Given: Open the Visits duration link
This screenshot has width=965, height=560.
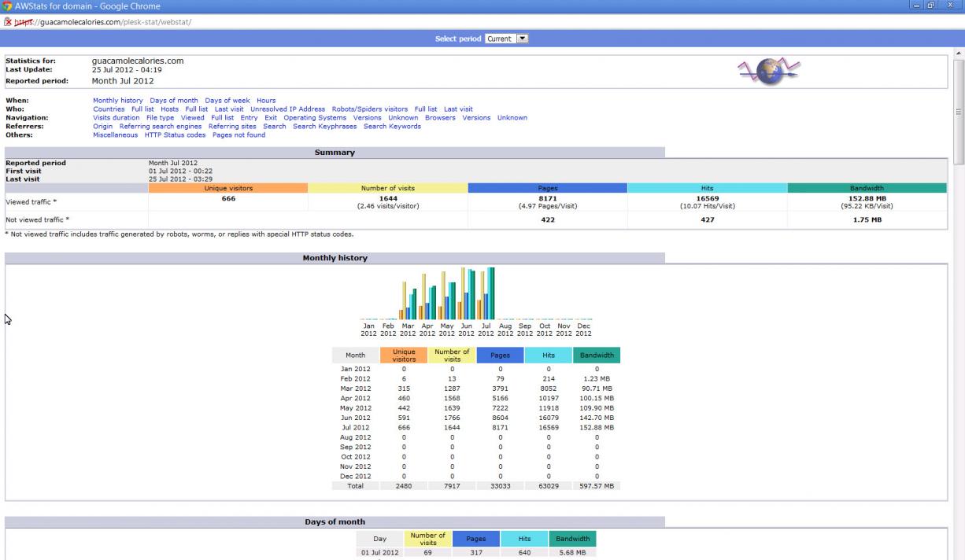Looking at the screenshot, I should pos(116,118).
